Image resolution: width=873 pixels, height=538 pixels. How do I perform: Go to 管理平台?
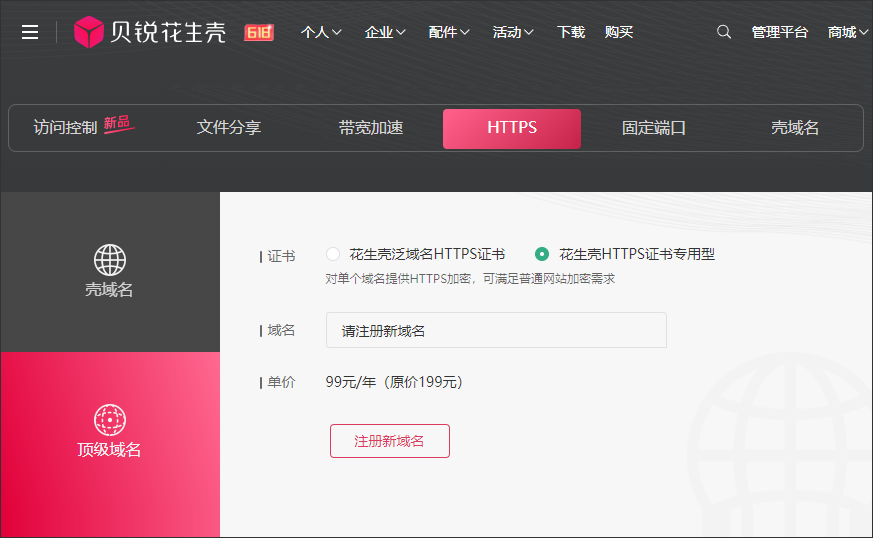pyautogui.click(x=779, y=32)
